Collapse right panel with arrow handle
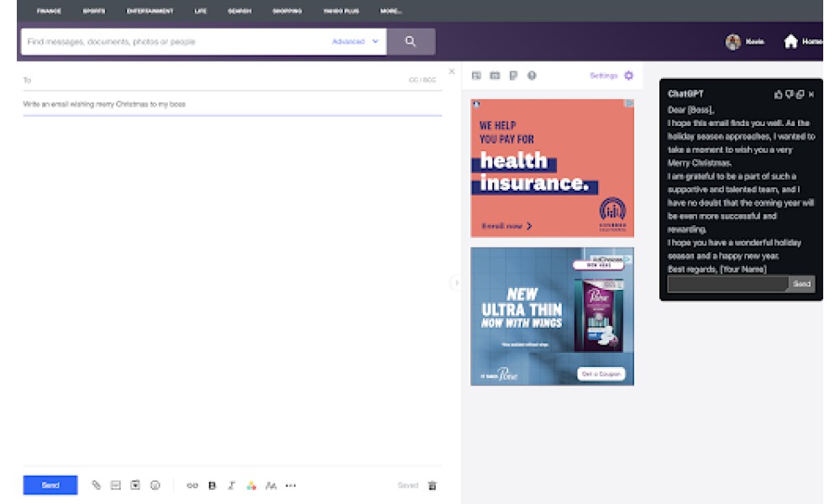840x504 pixels. 456,282
